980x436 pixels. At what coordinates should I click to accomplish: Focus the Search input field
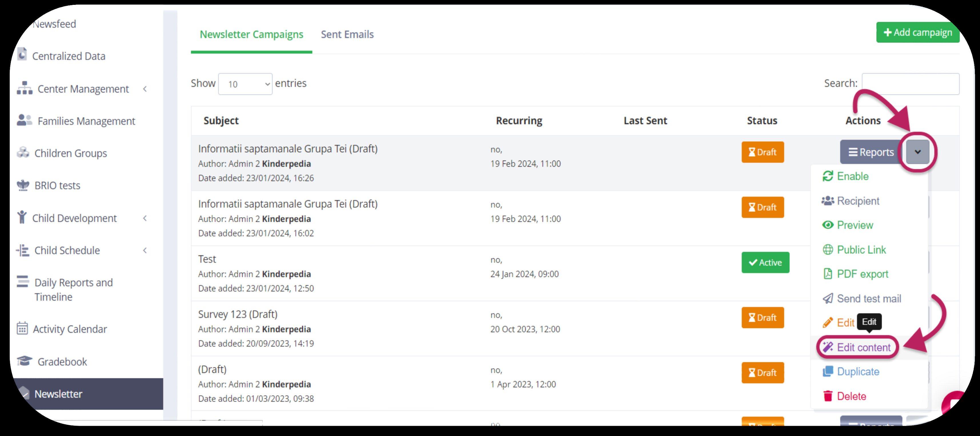click(910, 84)
